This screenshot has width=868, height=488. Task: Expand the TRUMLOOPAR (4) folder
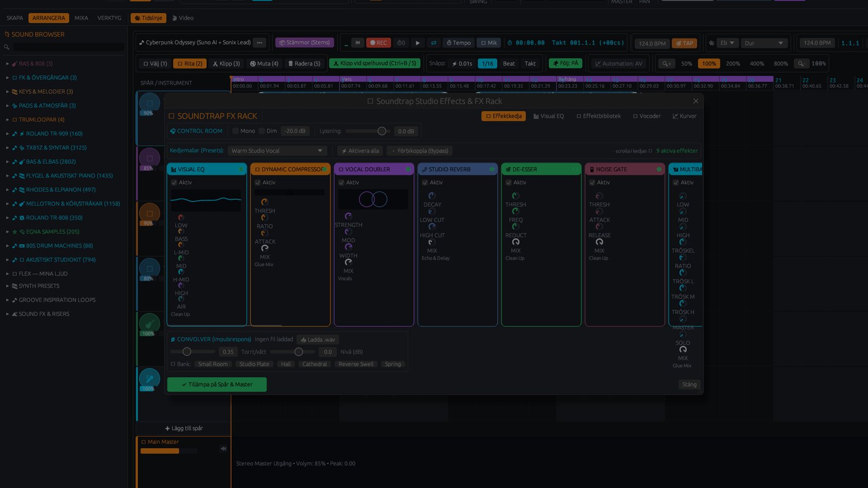(8, 119)
